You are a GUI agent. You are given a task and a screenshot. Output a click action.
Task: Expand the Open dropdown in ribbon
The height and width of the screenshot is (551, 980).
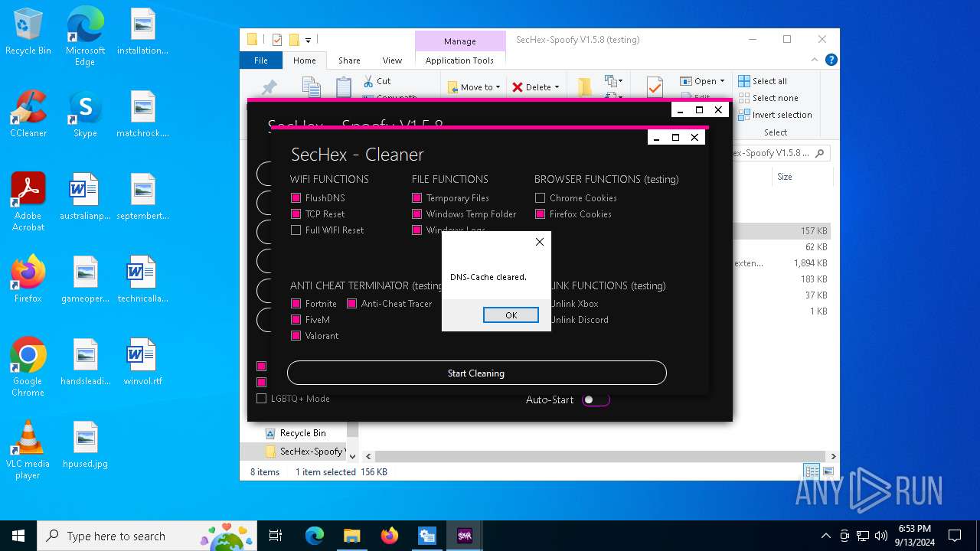pyautogui.click(x=722, y=81)
